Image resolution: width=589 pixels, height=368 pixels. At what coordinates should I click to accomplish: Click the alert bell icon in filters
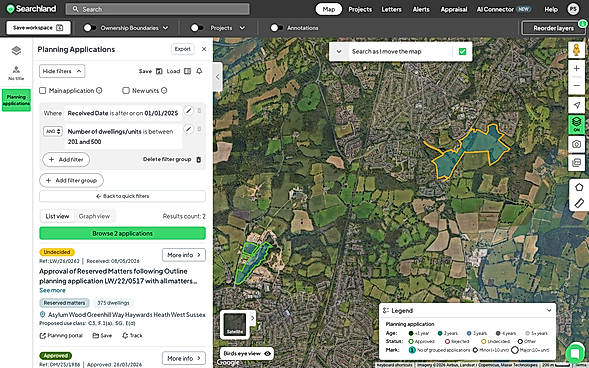[199, 71]
